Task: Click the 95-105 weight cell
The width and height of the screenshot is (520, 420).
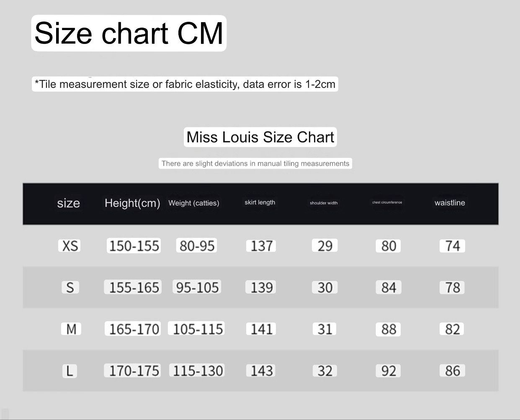Action: tap(197, 287)
